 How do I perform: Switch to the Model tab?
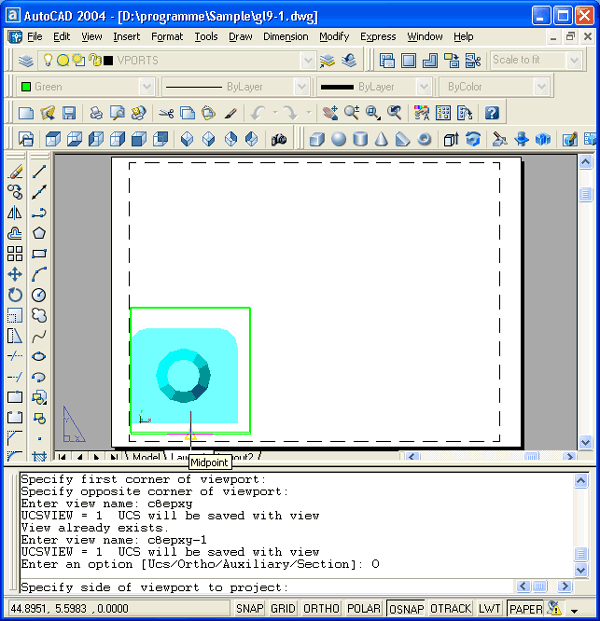[146, 458]
